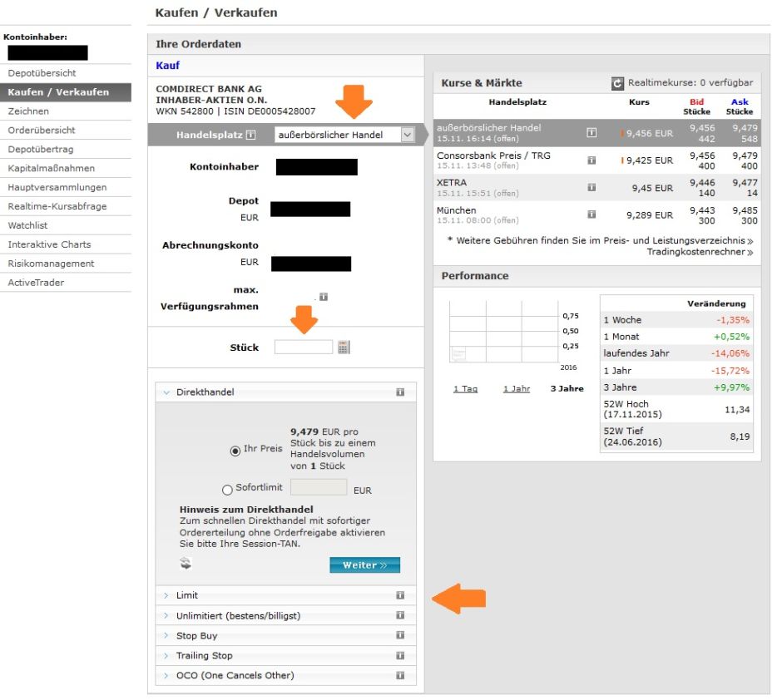This screenshot has width=777, height=700.
Task: Open Kaufen / Verkaufen in the sidebar
Action: tap(66, 92)
